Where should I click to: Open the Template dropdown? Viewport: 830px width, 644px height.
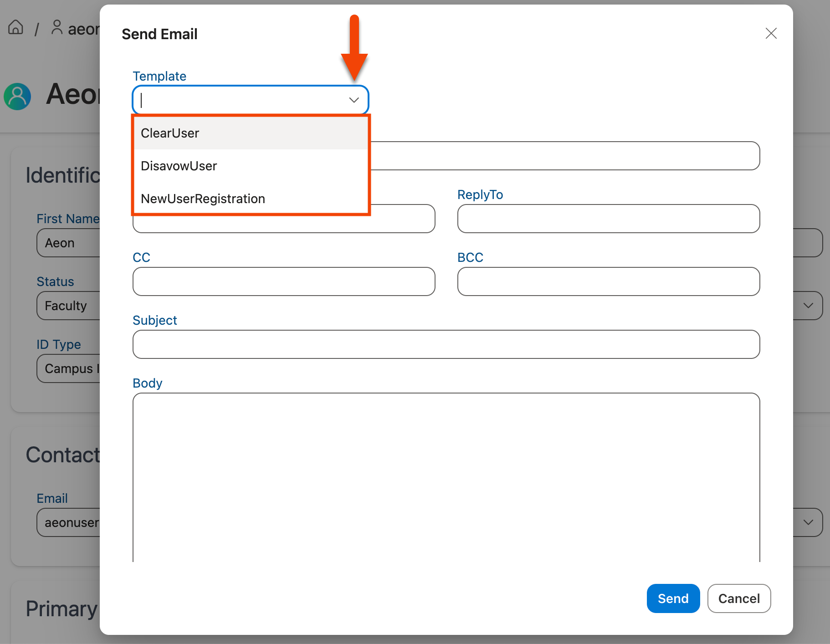[x=354, y=100]
